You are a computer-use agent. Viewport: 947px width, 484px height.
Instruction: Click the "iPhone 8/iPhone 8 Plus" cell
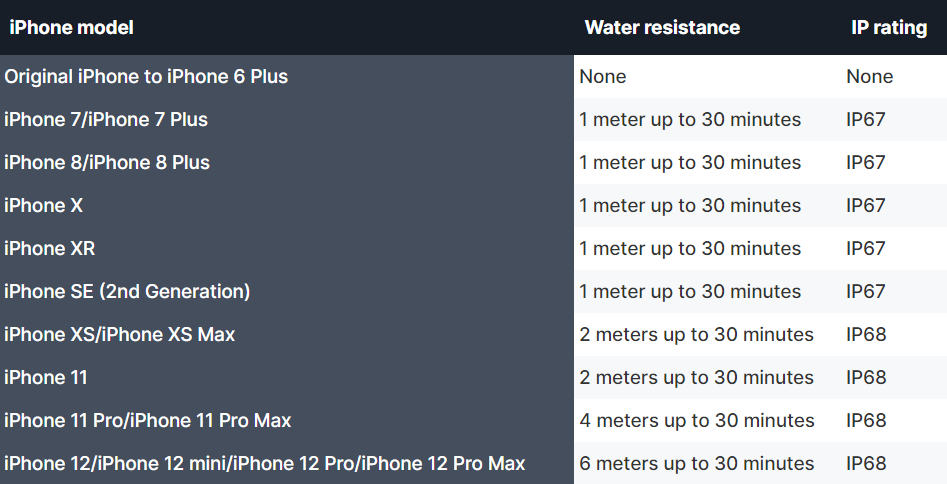(107, 163)
